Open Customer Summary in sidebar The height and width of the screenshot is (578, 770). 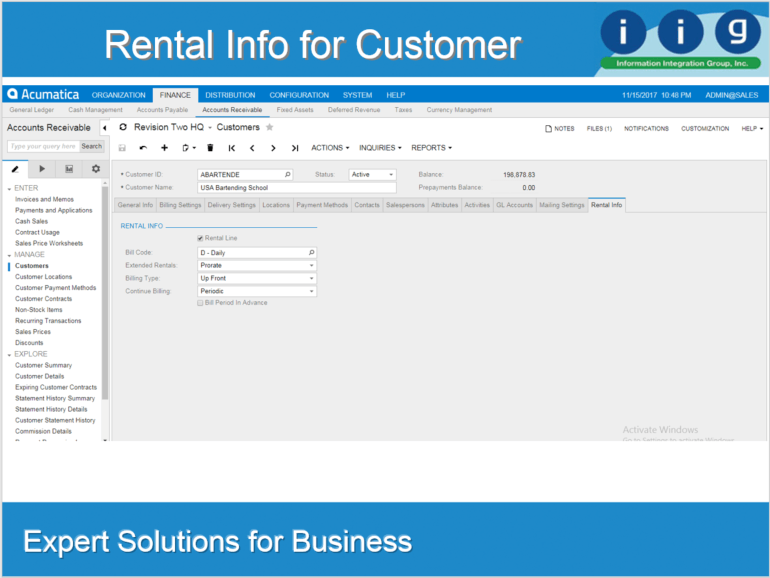43,365
